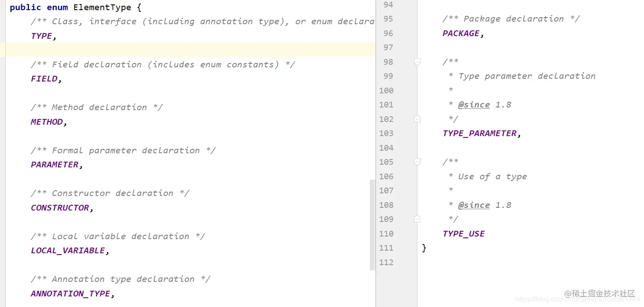Click the 'Use of a type' comment text
Screen dimensions: 644x307
[x=492, y=177]
